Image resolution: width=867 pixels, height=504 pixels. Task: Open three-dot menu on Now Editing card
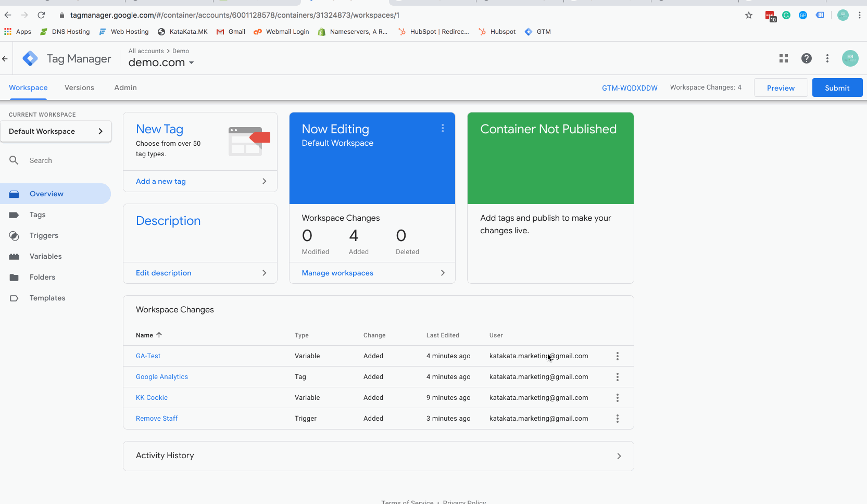click(x=442, y=128)
